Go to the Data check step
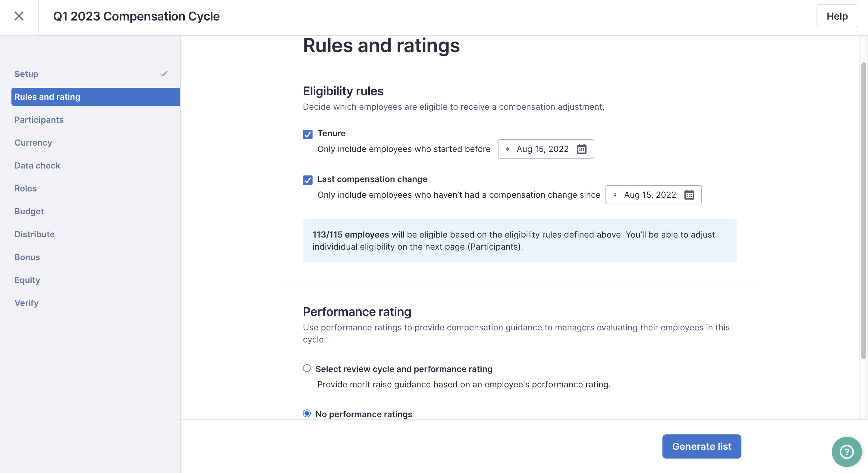Viewport: 868px width, 473px height. coord(37,166)
